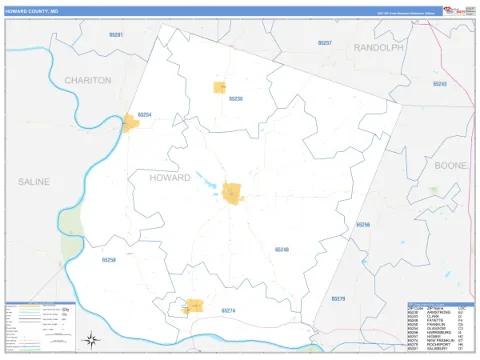
Task: Click the RANDOLPH county label
Action: point(378,48)
